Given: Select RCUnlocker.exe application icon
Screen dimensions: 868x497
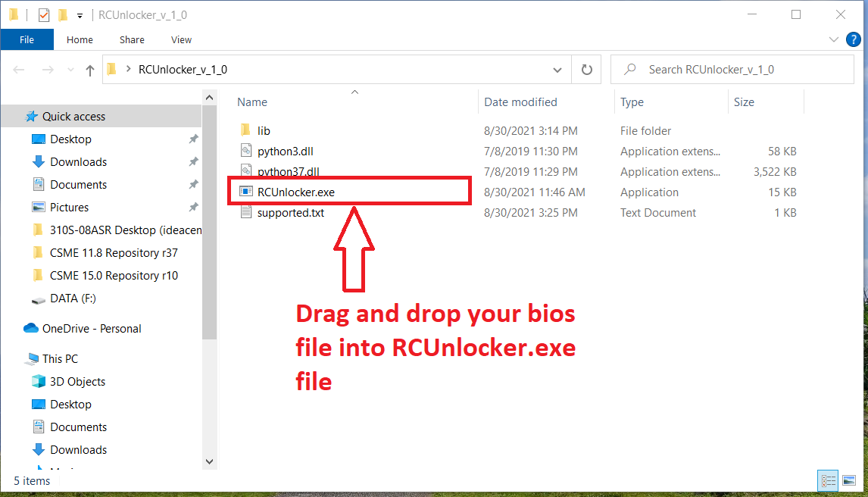Looking at the screenshot, I should tap(246, 192).
